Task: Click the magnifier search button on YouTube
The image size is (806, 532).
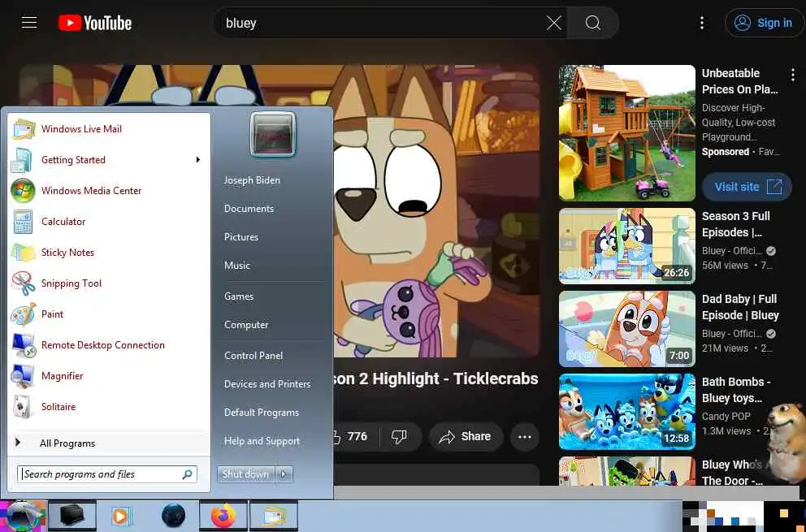Action: [x=592, y=23]
